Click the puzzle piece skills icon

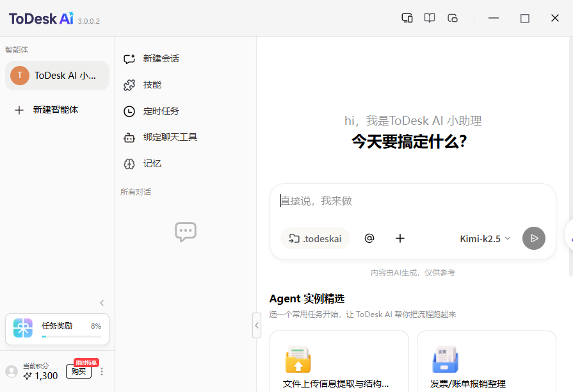129,85
